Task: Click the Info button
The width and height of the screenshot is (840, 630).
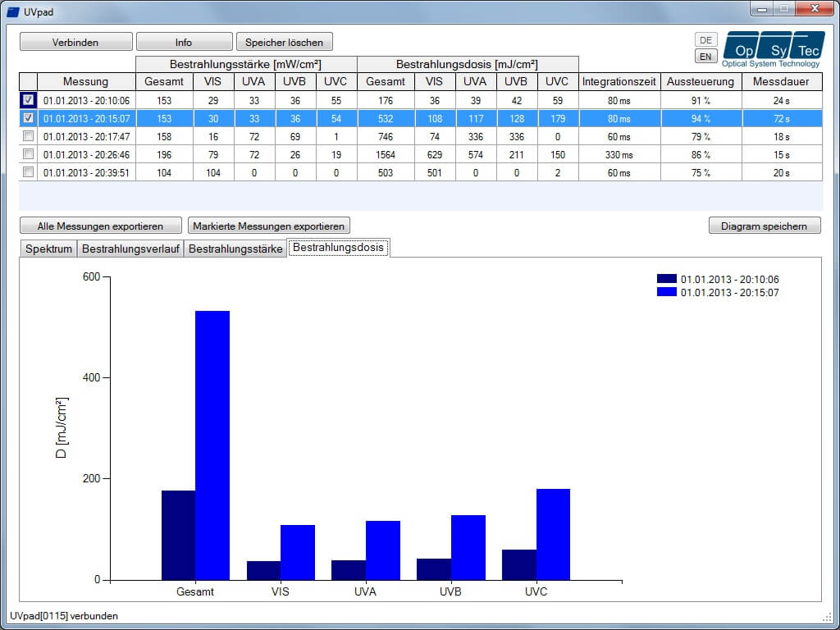Action: 184,42
